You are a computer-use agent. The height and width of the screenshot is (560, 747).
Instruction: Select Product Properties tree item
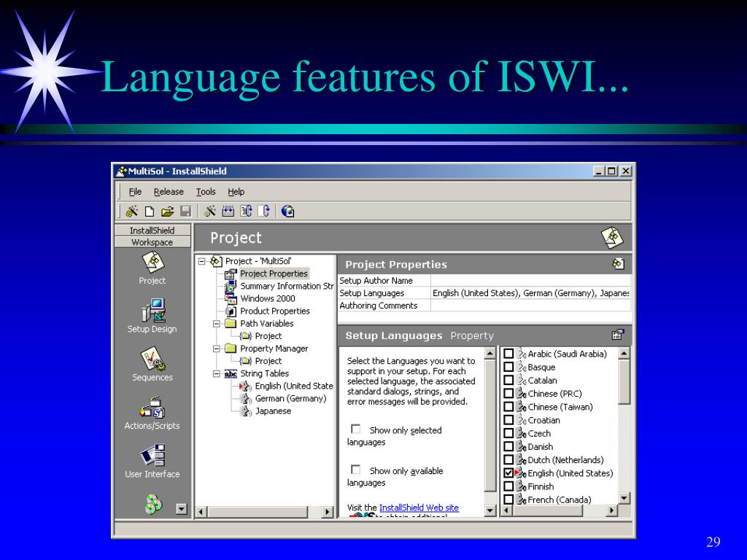275,311
